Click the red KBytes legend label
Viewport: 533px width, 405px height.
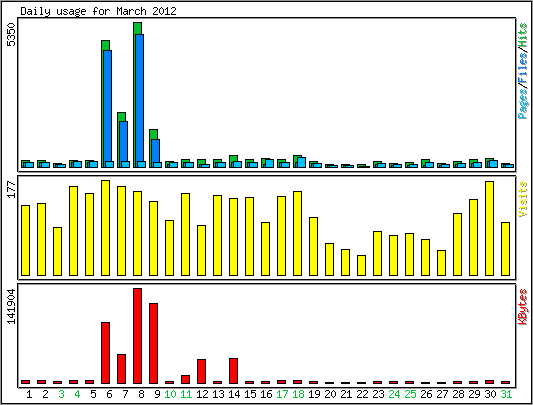point(523,307)
